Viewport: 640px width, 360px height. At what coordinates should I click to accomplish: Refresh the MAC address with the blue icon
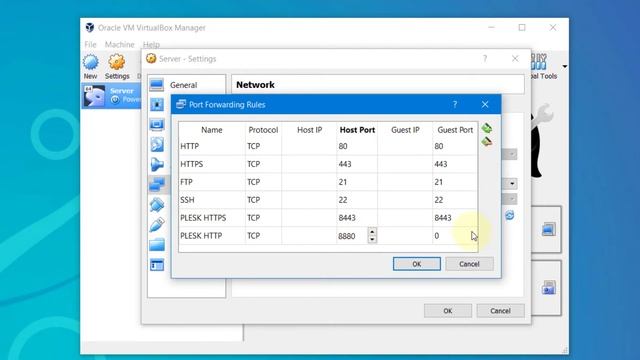509,215
